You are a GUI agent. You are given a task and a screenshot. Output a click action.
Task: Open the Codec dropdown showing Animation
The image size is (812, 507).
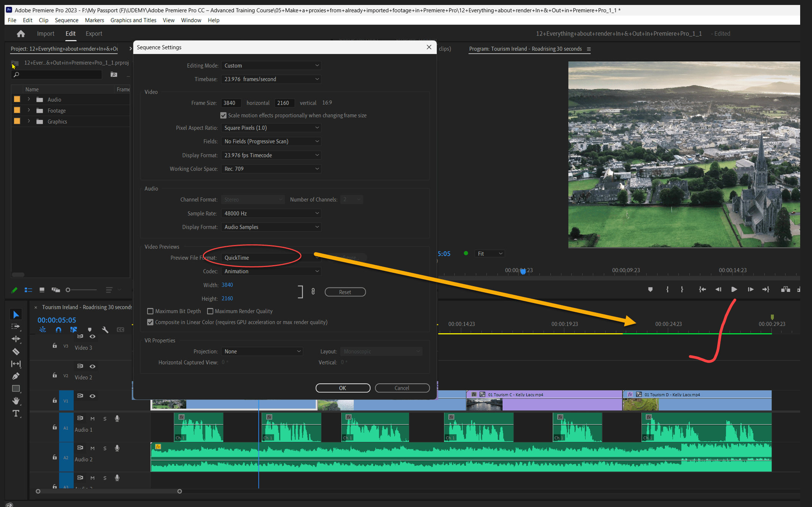point(271,271)
